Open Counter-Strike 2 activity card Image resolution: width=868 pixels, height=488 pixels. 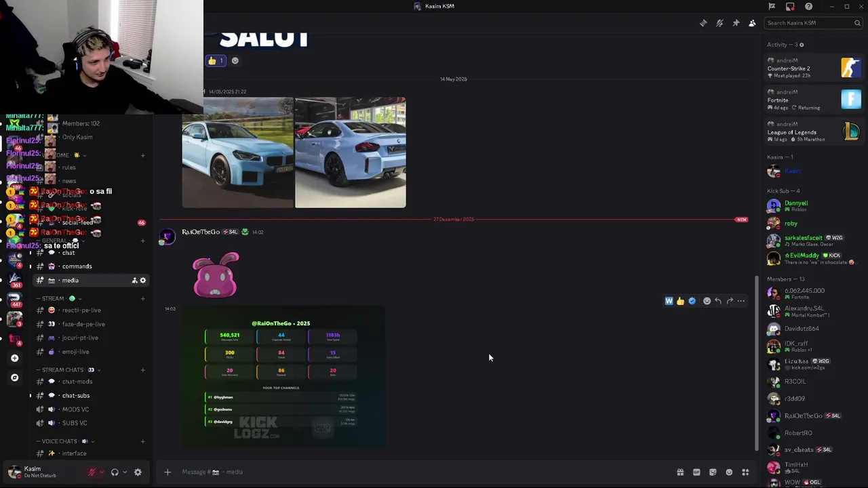click(814, 68)
